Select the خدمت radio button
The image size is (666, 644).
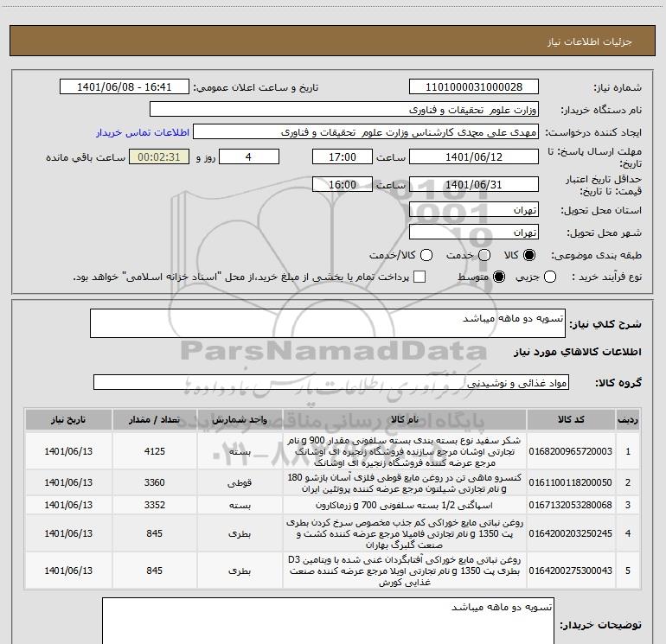coord(484,255)
